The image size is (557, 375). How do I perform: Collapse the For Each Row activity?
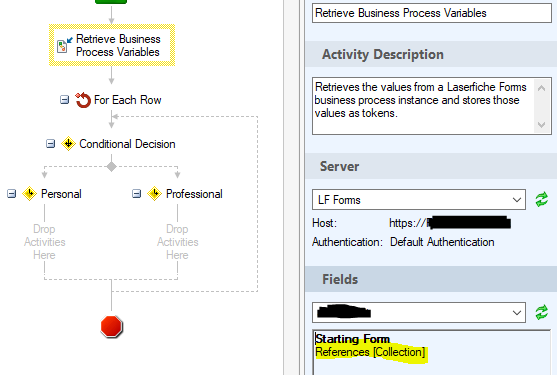pos(64,100)
